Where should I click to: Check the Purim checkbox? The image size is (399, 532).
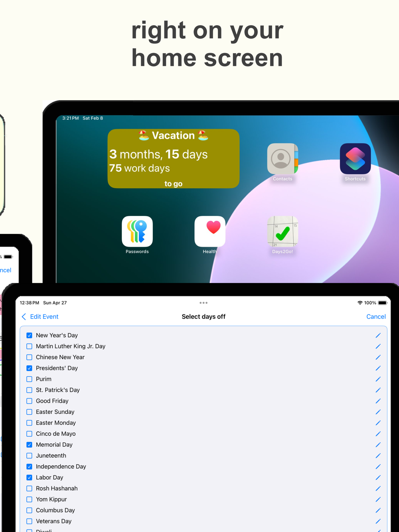pos(29,379)
